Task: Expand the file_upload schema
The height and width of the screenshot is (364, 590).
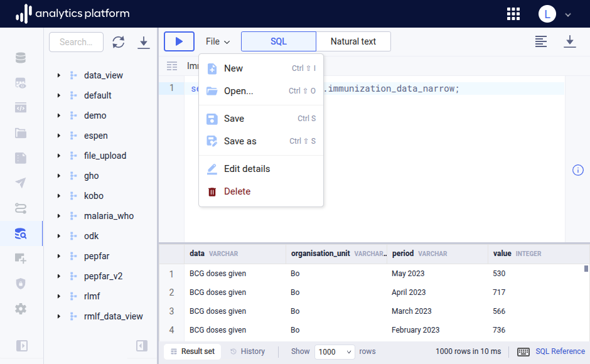Action: pyautogui.click(x=59, y=156)
